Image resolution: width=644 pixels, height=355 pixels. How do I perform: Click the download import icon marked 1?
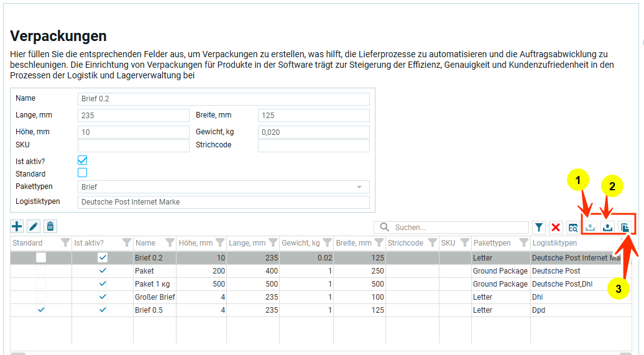590,228
